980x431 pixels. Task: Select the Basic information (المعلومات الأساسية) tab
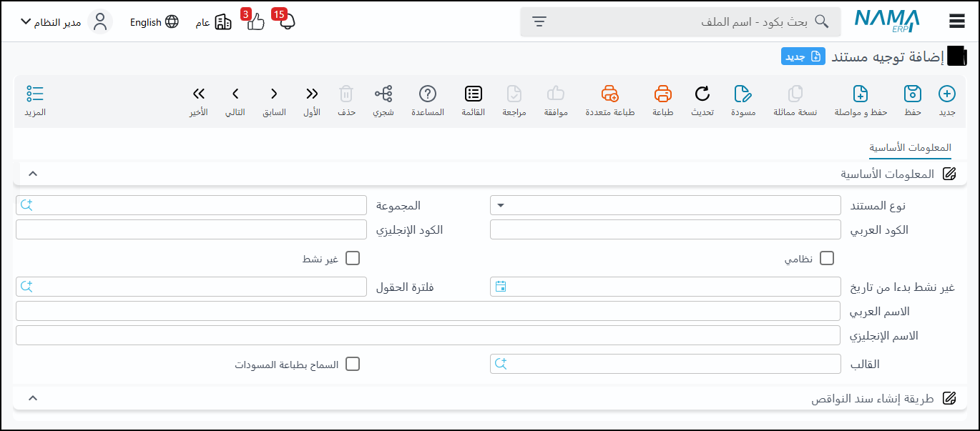[910, 147]
